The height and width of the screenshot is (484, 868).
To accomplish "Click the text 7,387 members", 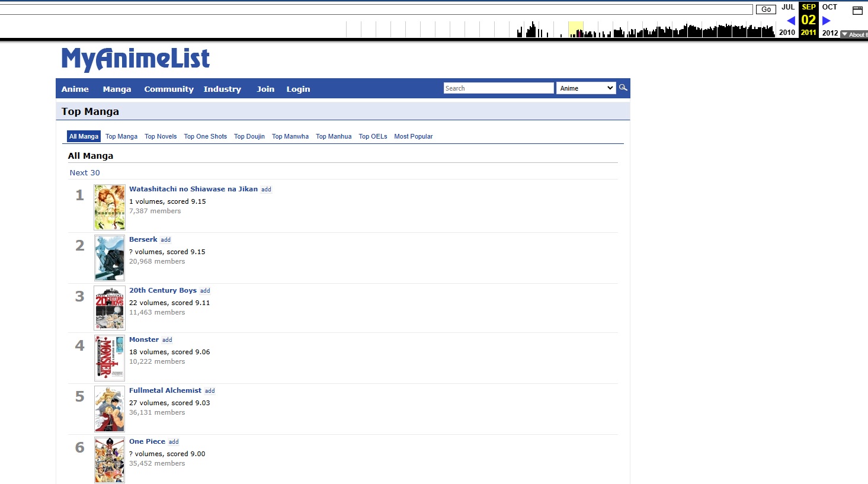I will click(155, 211).
